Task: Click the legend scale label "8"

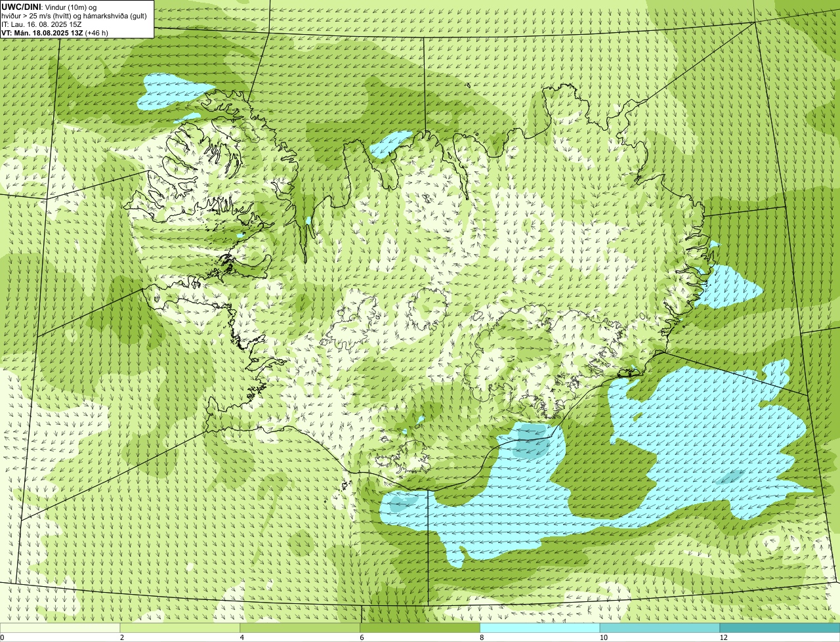Action: tap(482, 637)
